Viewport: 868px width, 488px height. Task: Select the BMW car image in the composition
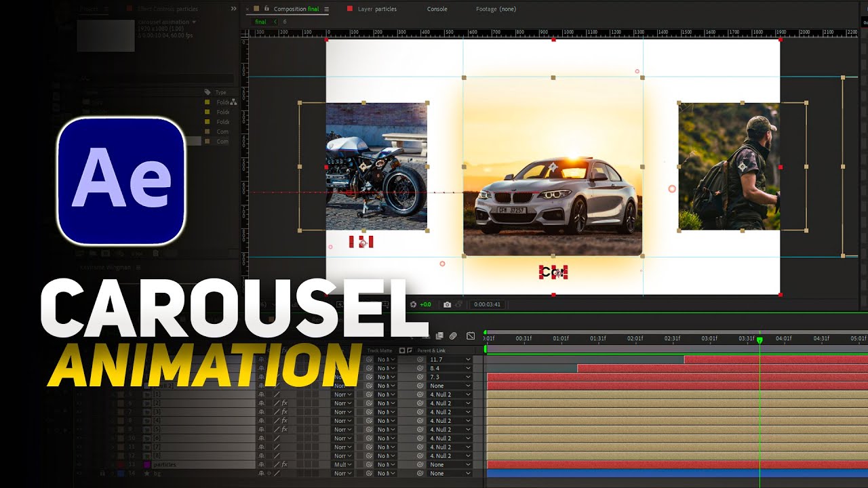(x=553, y=166)
